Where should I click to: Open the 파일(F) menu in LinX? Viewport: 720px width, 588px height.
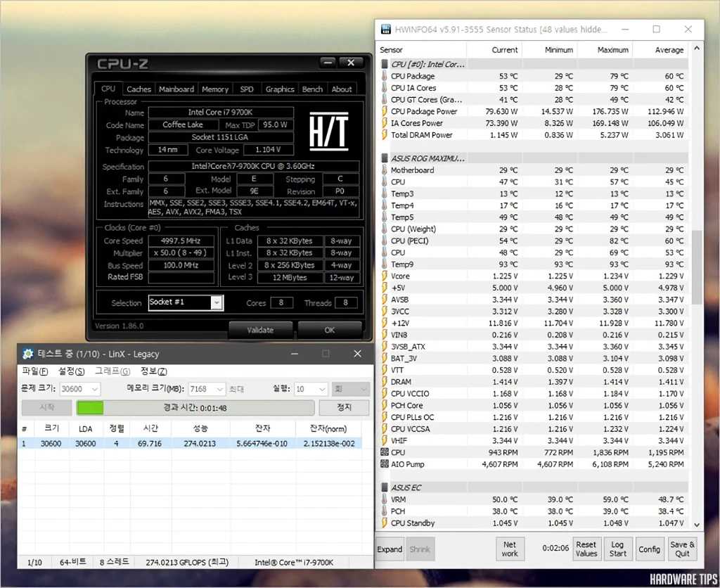[x=35, y=371]
